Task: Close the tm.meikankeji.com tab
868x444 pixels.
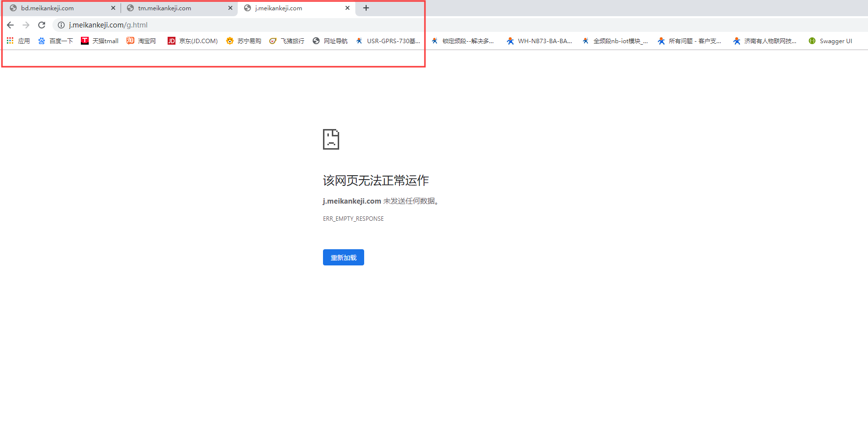Action: [230, 8]
